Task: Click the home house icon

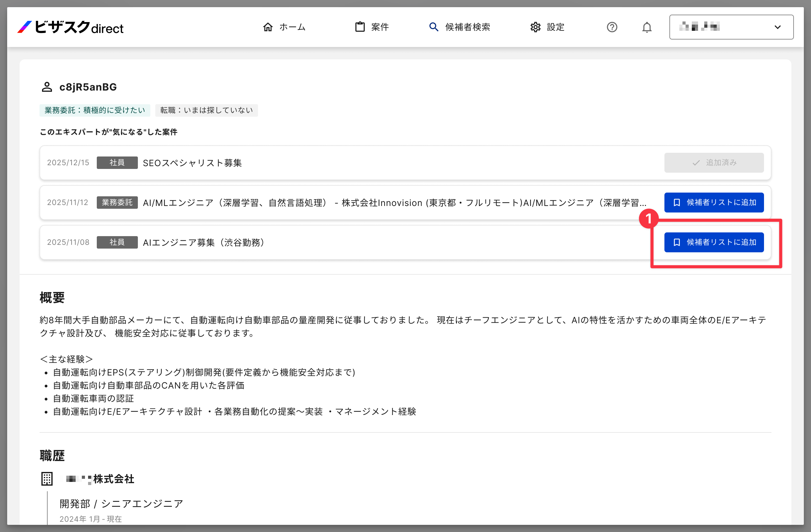Action: click(268, 27)
